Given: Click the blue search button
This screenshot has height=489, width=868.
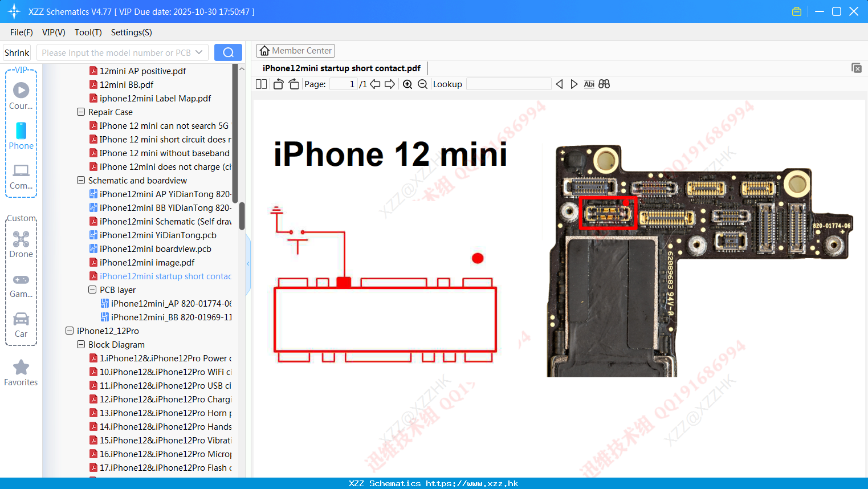Looking at the screenshot, I should (x=228, y=52).
